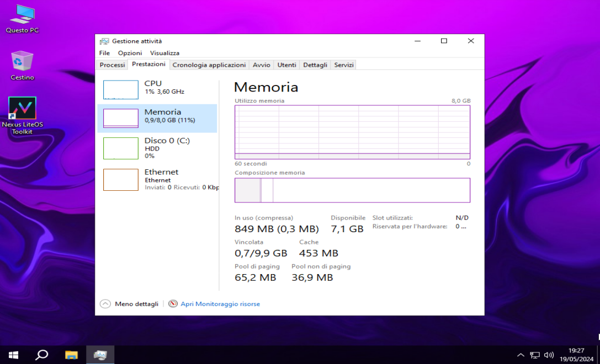Click the Task Manager title bar icon

104,41
